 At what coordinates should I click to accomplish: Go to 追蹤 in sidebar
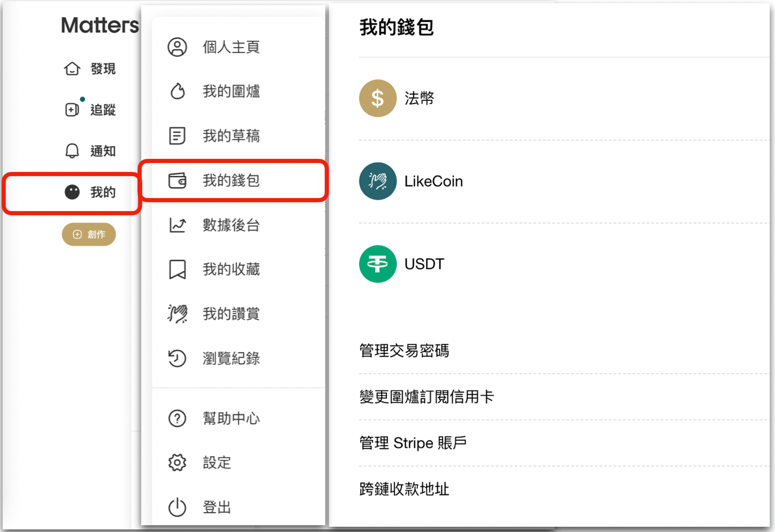click(x=103, y=109)
